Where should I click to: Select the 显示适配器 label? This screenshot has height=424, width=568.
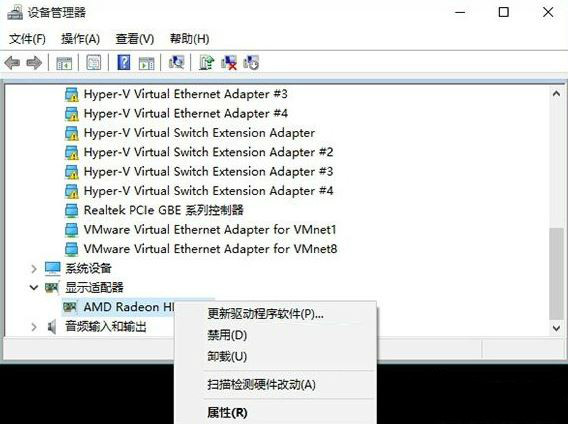(94, 288)
